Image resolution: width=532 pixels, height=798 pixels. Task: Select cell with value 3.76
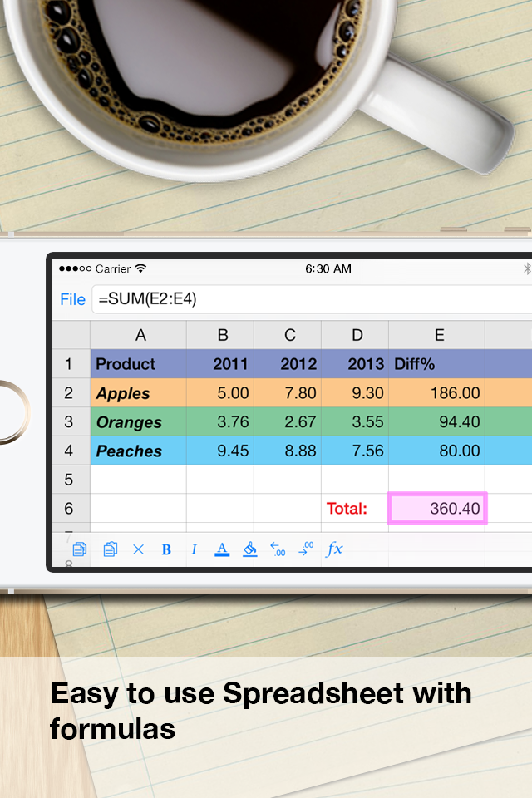point(220,422)
